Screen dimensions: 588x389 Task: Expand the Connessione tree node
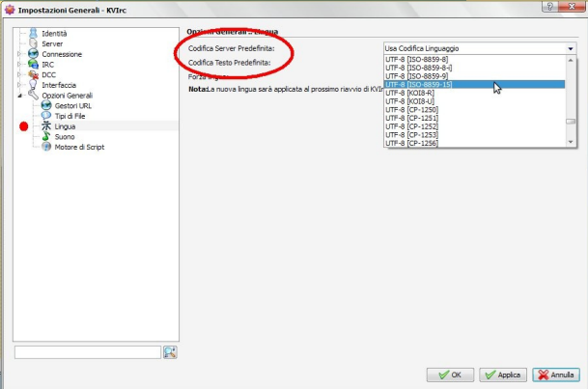[x=19, y=54]
